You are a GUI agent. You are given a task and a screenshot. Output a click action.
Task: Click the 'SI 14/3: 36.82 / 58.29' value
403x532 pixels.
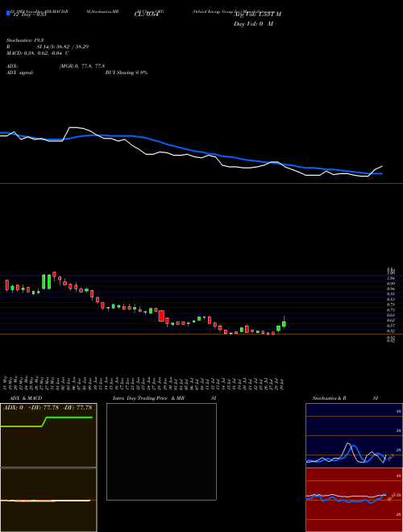point(63,47)
